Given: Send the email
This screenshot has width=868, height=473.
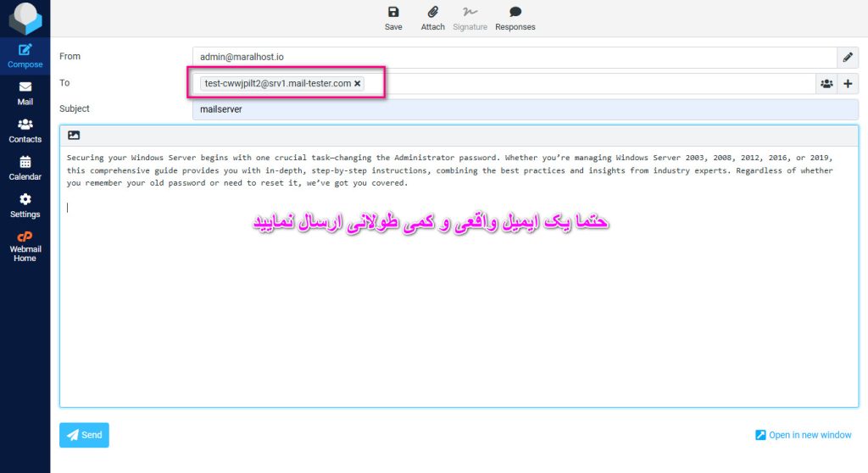Looking at the screenshot, I should pos(84,435).
